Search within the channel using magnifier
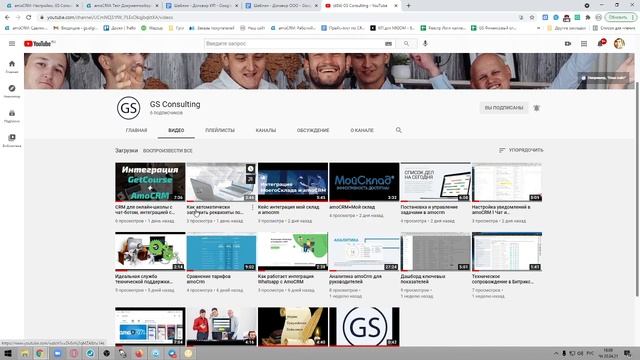The image size is (640, 360). coord(398,130)
